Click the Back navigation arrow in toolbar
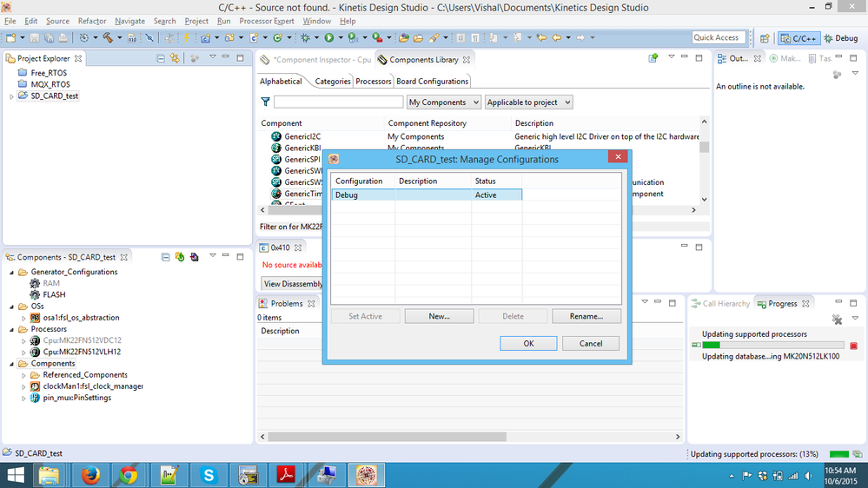The height and width of the screenshot is (488, 868). point(556,37)
